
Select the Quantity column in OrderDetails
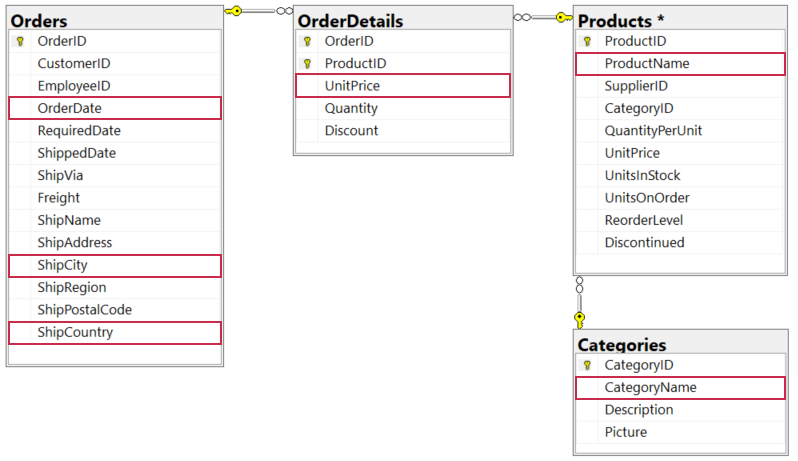(x=403, y=108)
